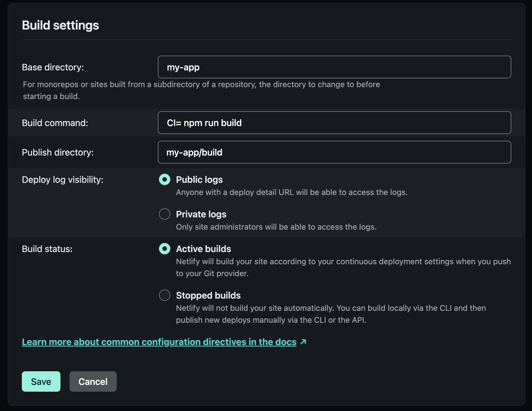532x411 pixels.
Task: Click the Publish directory label
Action: click(58, 152)
